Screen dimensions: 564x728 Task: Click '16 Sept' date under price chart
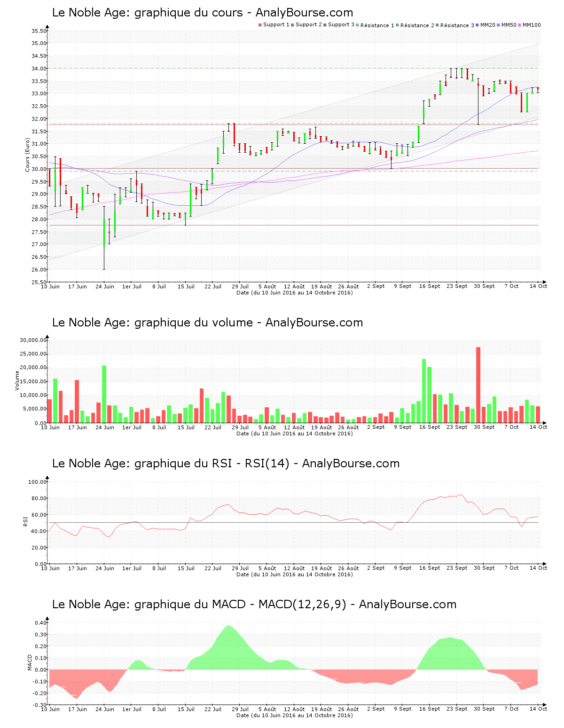pyautogui.click(x=430, y=287)
